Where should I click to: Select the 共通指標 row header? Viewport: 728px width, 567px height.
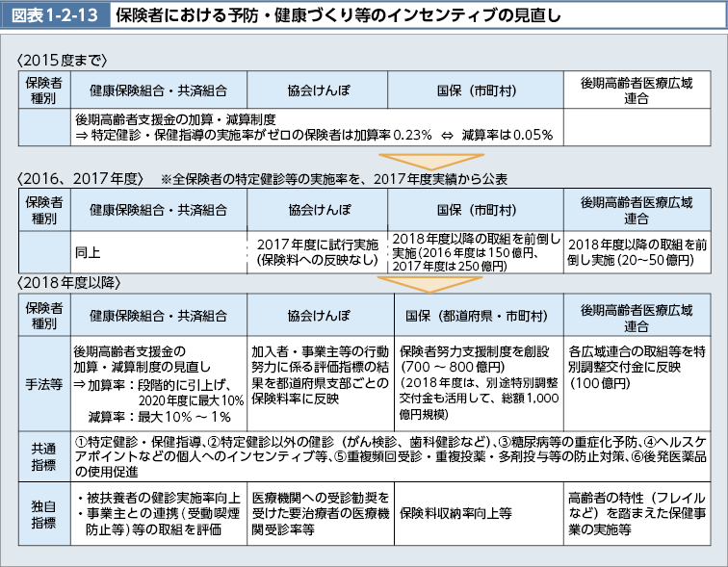44,456
